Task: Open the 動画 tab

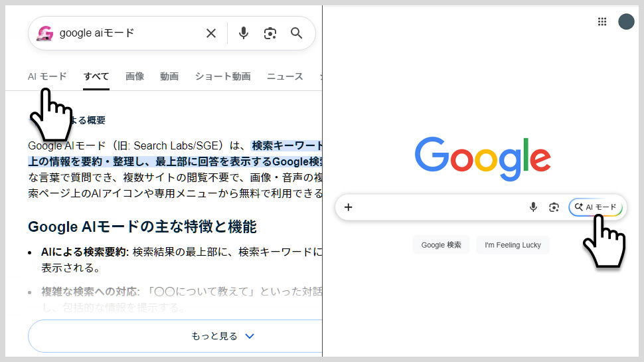Action: 169,76
